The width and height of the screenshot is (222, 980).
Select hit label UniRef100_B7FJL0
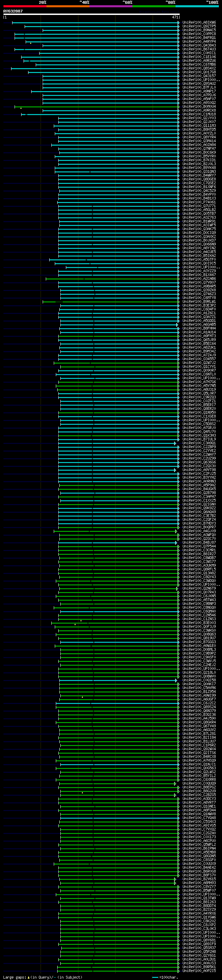[199, 88]
